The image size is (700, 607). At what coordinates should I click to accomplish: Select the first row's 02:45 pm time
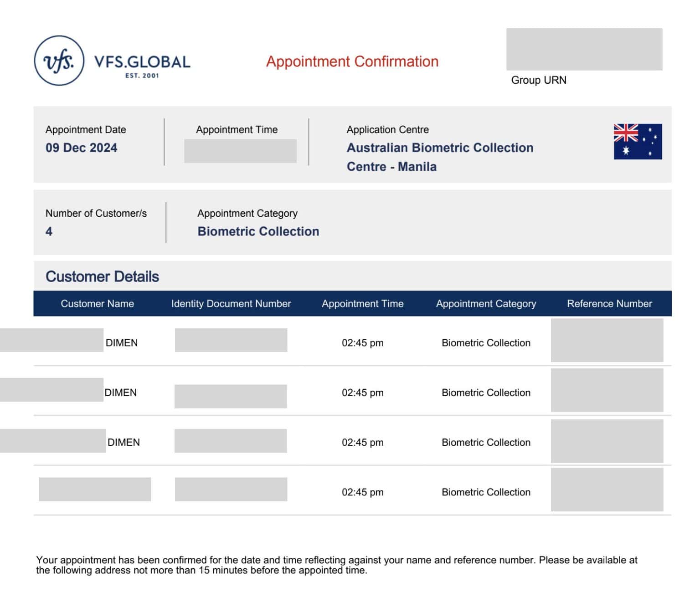(362, 343)
